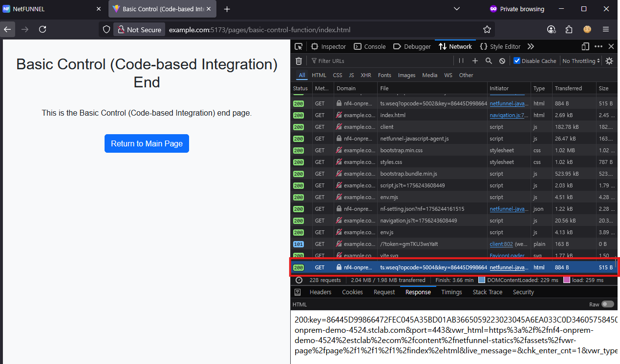Image resolution: width=620 pixels, height=364 pixels.
Task: Click the element picker icon in DevTools
Action: (299, 46)
